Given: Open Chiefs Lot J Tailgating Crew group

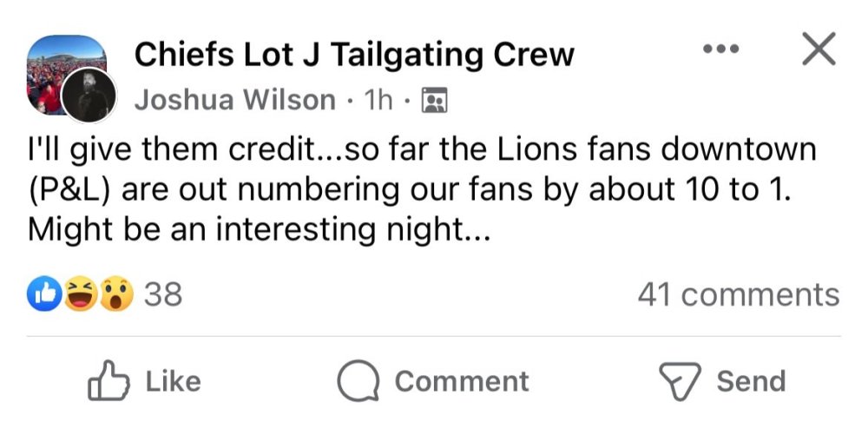Looking at the screenshot, I should click(353, 56).
